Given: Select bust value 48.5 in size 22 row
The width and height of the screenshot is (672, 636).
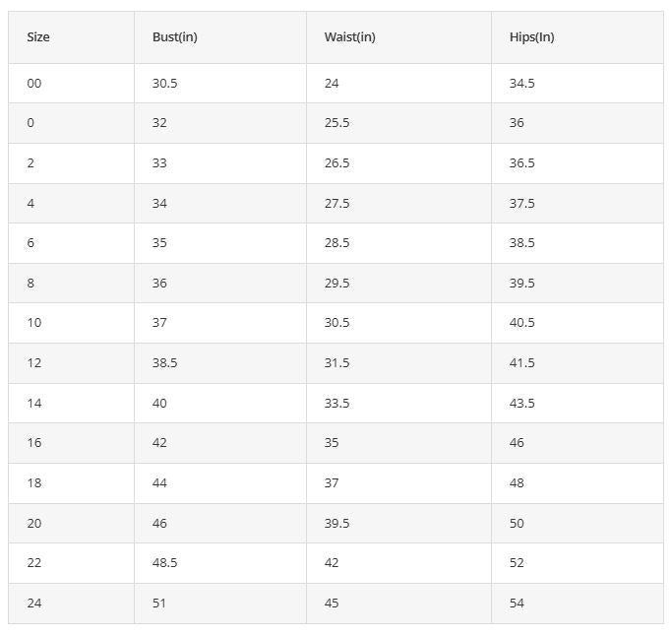Looking at the screenshot, I should (165, 563).
